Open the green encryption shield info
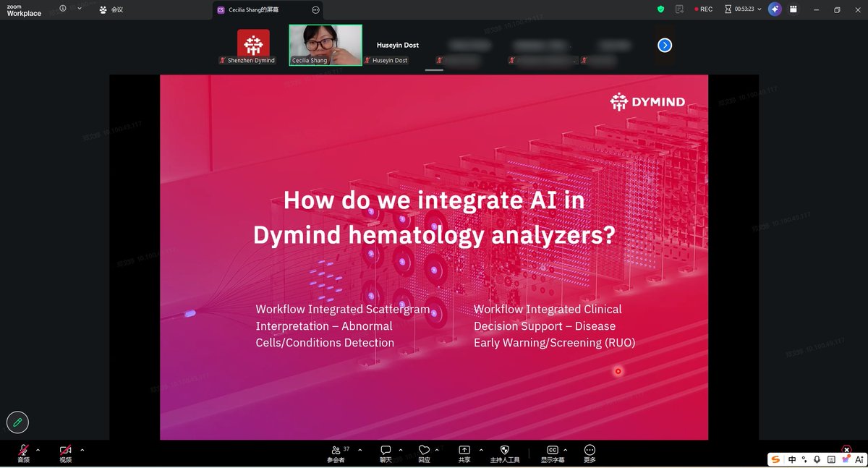The width and height of the screenshot is (868, 468). tap(660, 9)
